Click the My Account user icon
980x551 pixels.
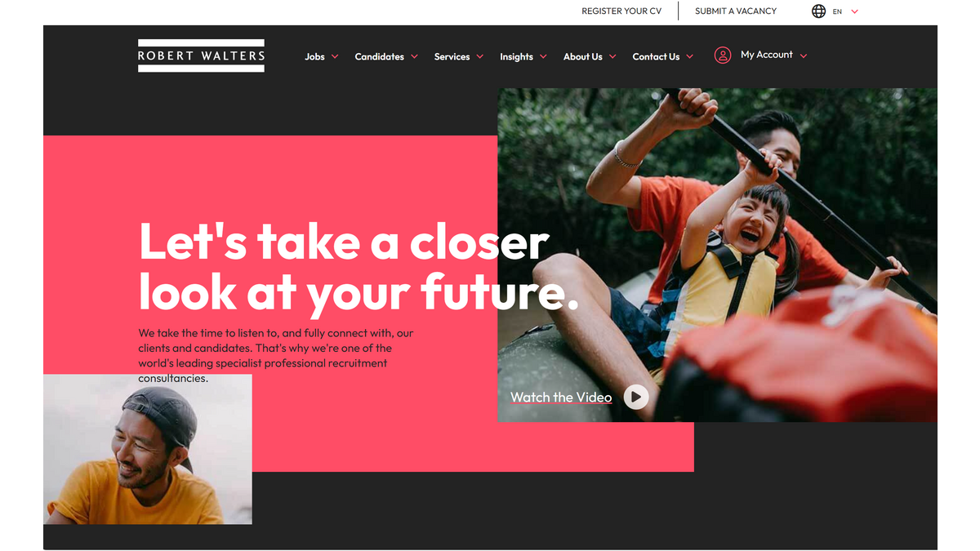722,56
